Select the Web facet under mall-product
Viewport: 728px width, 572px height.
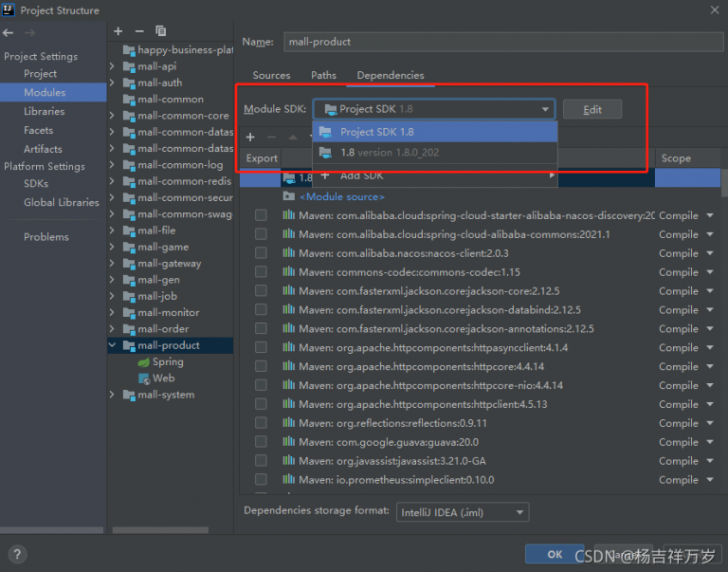163,378
